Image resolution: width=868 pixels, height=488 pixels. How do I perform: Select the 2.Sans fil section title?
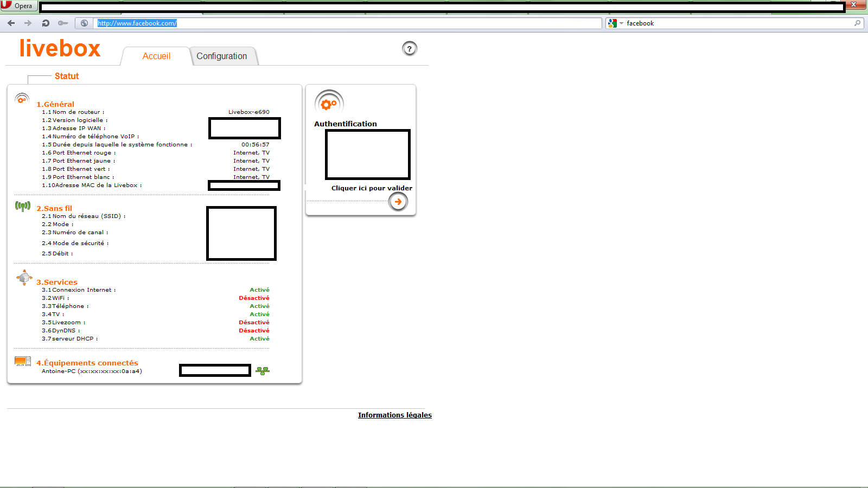point(54,209)
